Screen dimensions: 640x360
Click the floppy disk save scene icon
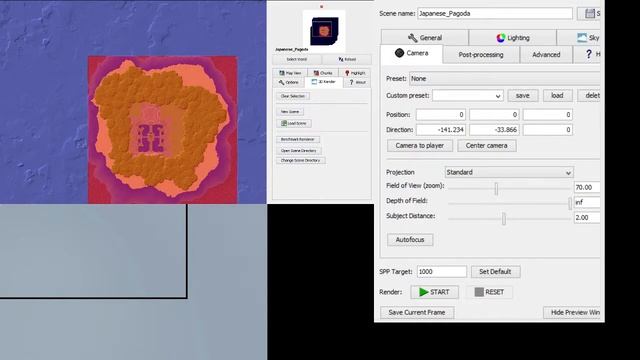(x=589, y=13)
